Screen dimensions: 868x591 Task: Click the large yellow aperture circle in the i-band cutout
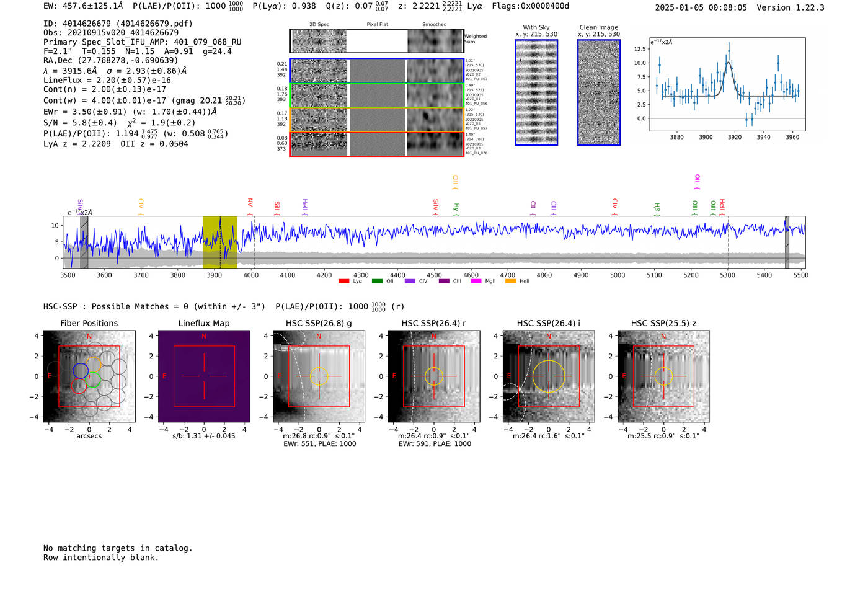(549, 376)
